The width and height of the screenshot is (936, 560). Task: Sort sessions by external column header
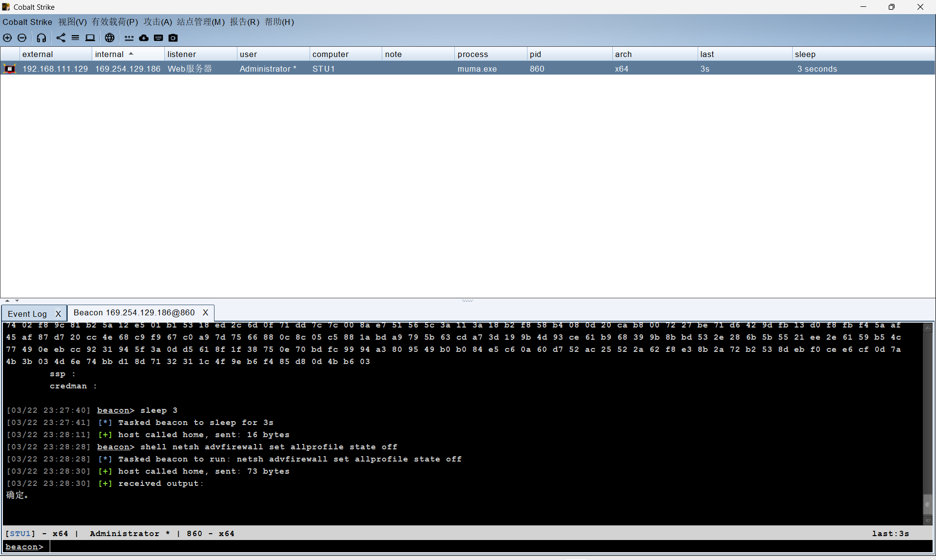(x=56, y=54)
